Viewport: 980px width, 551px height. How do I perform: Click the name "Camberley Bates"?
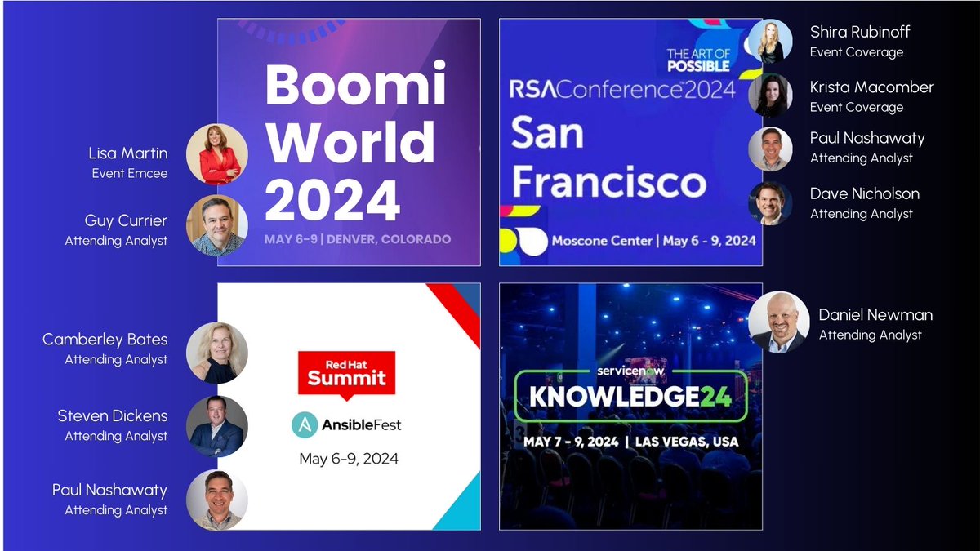click(x=105, y=339)
